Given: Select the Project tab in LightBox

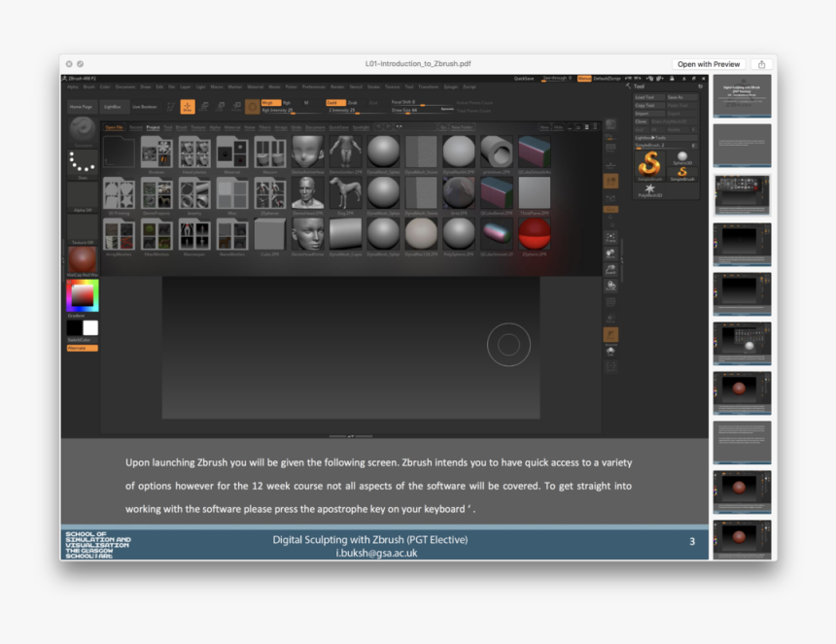Looking at the screenshot, I should 153,127.
